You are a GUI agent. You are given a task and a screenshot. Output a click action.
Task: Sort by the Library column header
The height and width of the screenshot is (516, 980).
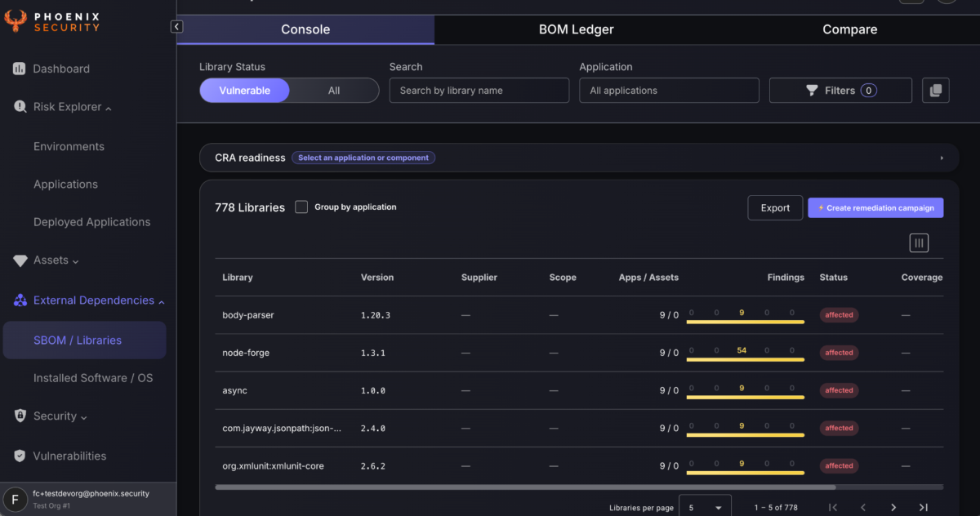pos(238,278)
